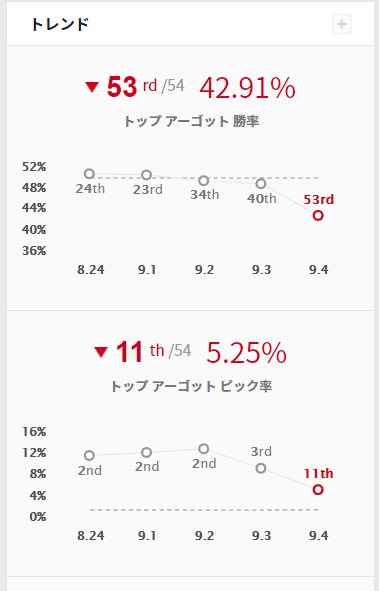Click the 8.24 patch label under pick rate

(90, 536)
